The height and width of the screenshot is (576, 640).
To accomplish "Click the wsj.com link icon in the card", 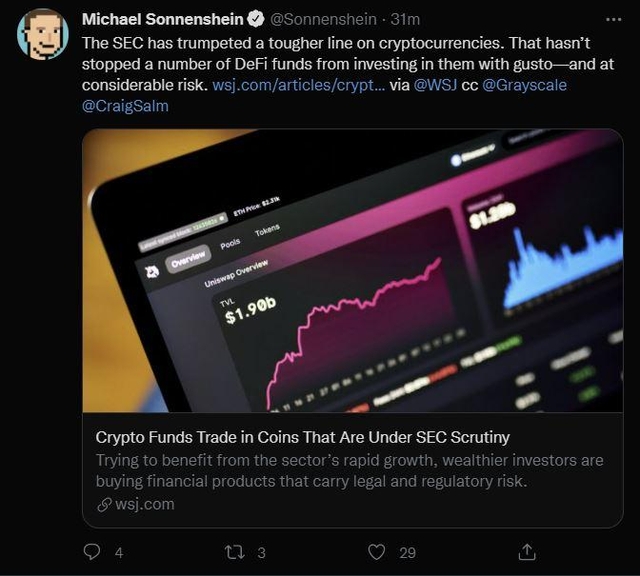I will tap(103, 504).
